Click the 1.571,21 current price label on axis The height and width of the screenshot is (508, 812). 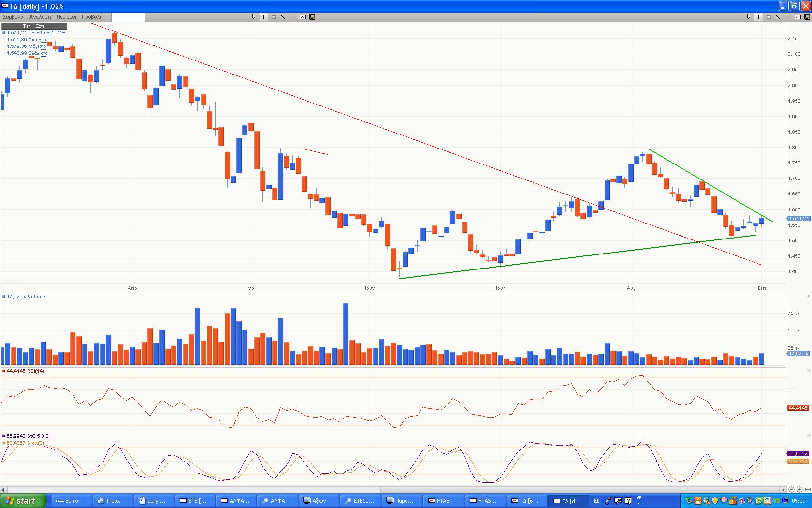(798, 219)
